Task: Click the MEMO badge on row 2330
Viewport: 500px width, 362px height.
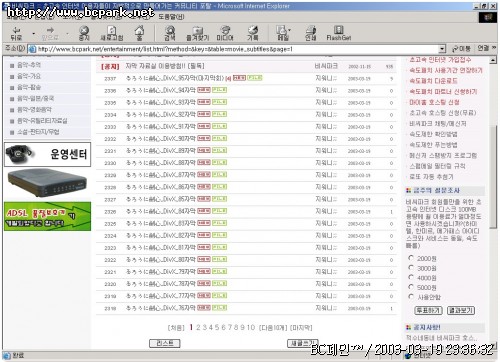Action: click(204, 162)
